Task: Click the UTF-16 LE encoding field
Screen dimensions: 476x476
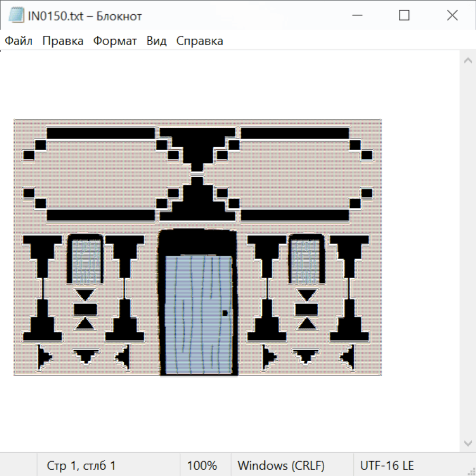Action: [x=387, y=466]
